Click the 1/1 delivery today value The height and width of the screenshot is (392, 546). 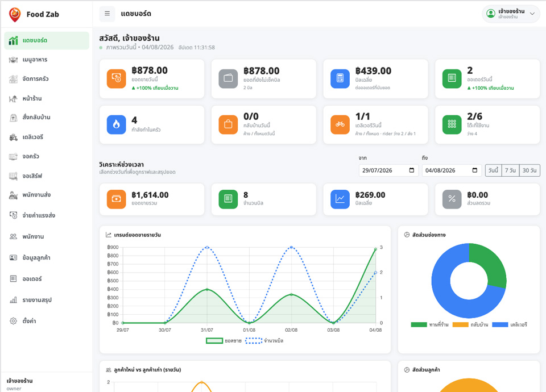362,116
